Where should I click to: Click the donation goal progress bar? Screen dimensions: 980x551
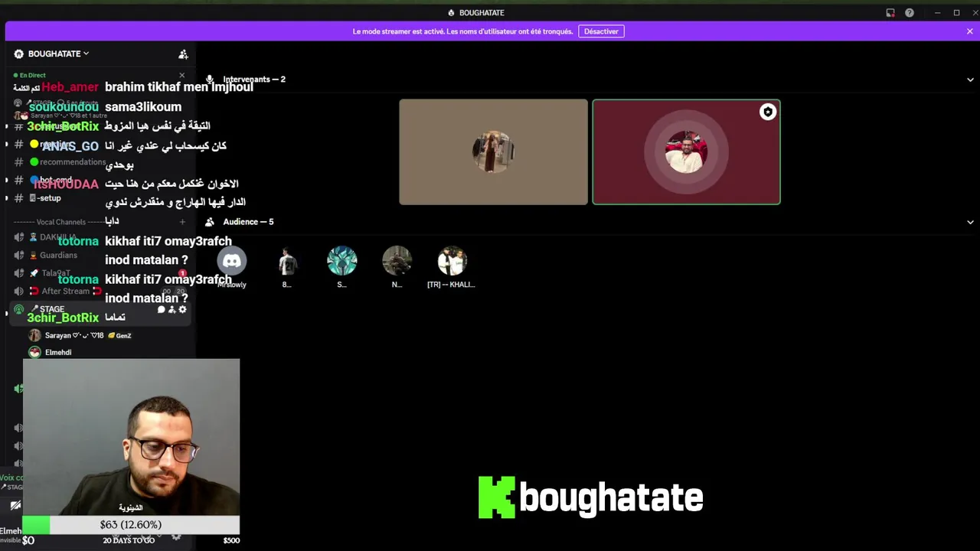coord(131,525)
